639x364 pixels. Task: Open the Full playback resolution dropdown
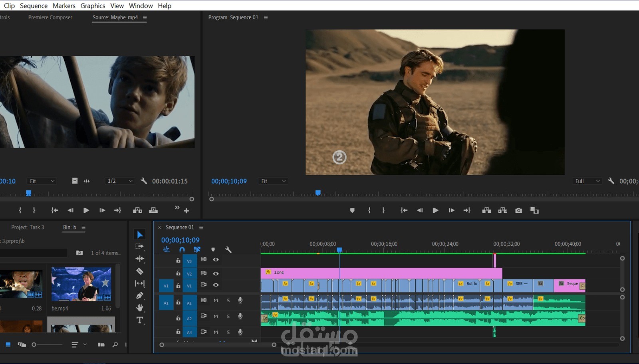(x=587, y=181)
